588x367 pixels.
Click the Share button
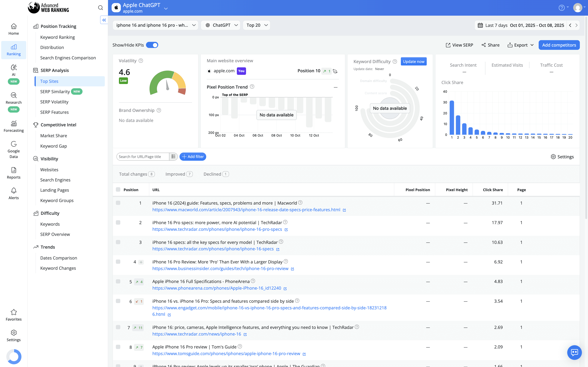point(490,45)
